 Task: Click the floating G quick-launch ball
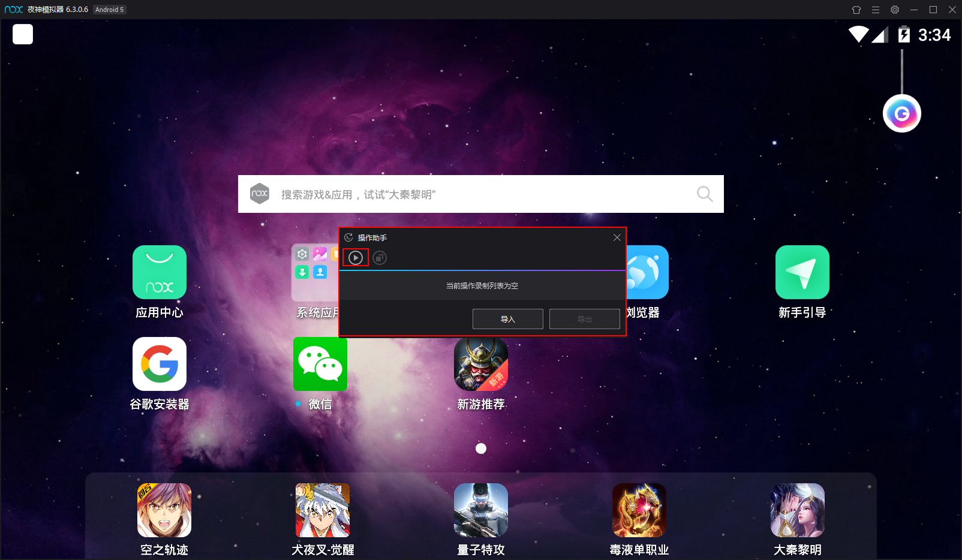[901, 113]
